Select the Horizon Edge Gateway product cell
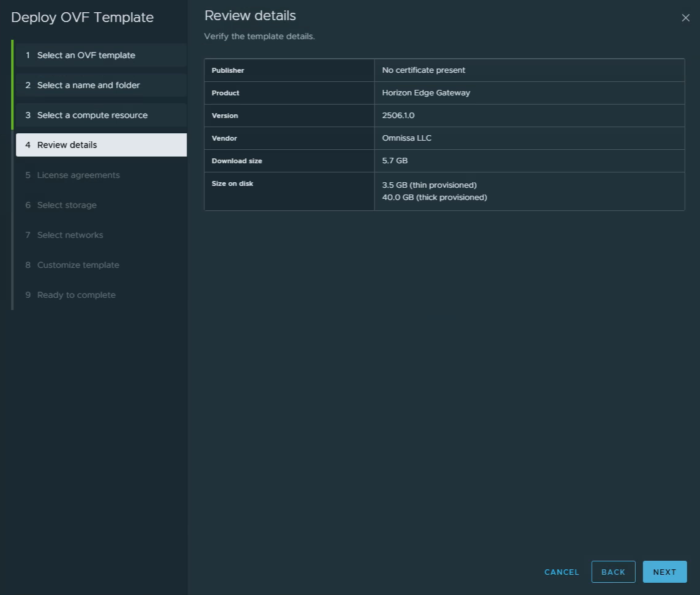 coord(426,93)
